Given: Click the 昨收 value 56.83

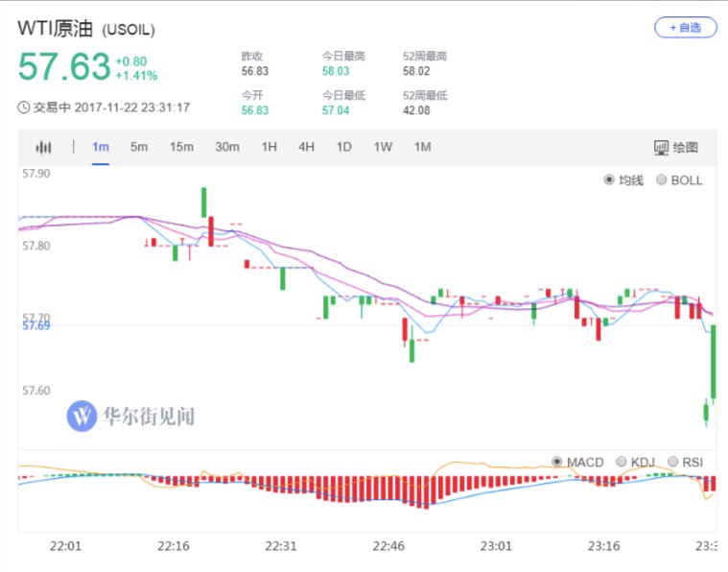Looking at the screenshot, I should coord(255,71).
